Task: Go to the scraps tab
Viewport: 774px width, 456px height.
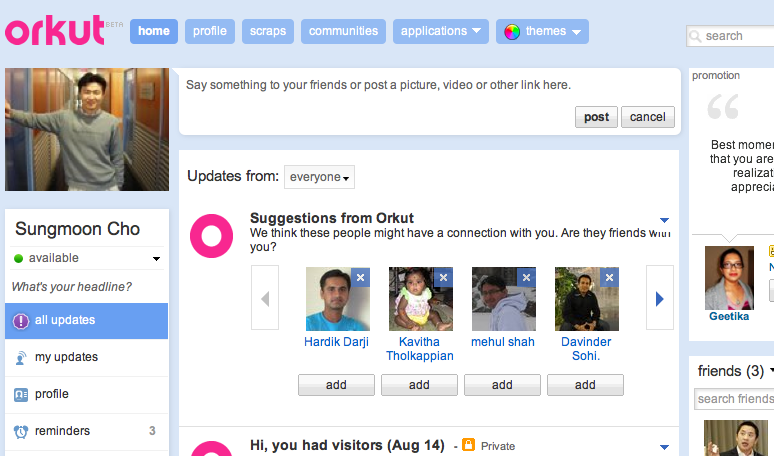Action: (267, 31)
